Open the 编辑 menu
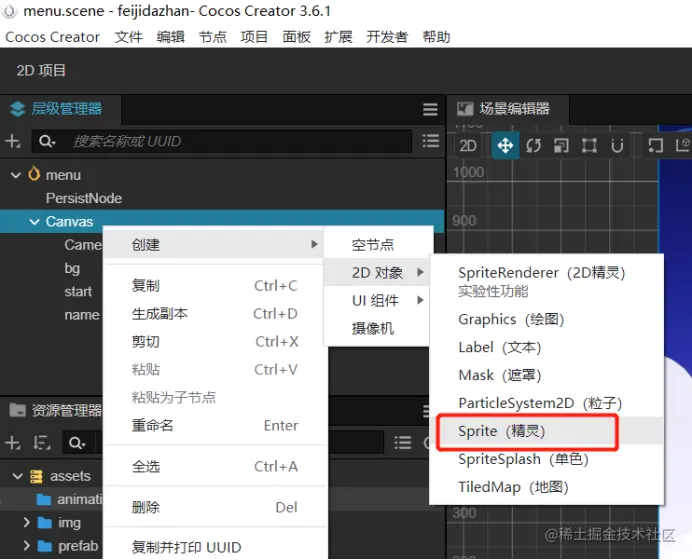 pos(170,37)
